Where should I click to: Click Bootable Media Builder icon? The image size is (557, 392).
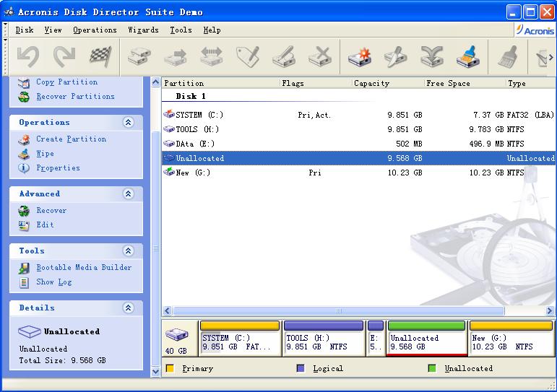[x=24, y=268]
